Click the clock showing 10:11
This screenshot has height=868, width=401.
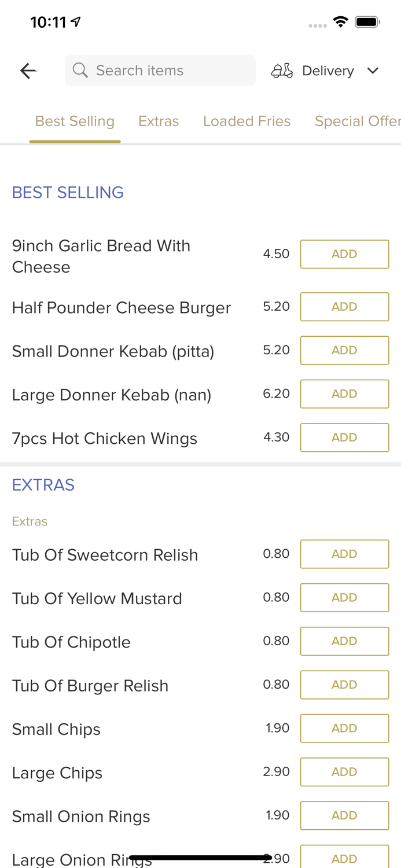[x=49, y=20]
